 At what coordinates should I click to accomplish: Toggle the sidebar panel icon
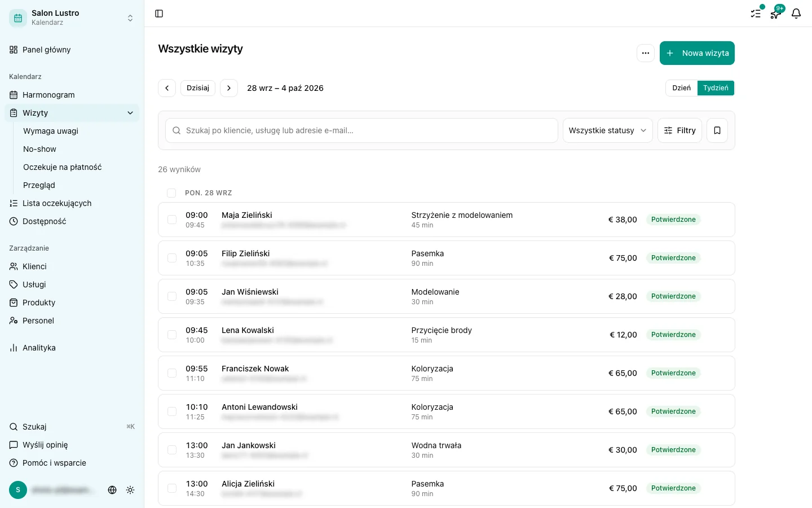click(x=159, y=14)
